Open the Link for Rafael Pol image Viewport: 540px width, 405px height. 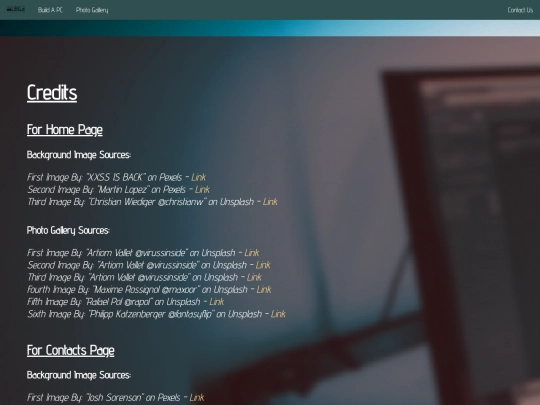[x=217, y=302]
